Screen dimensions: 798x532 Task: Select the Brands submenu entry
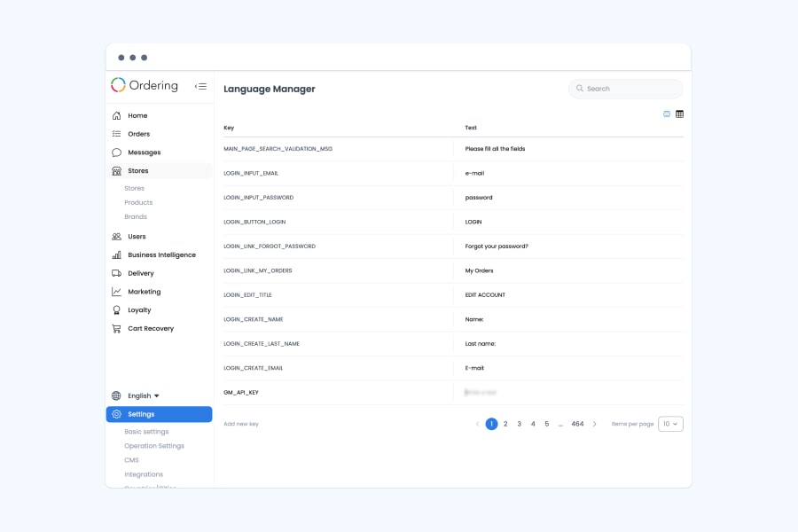tap(136, 216)
